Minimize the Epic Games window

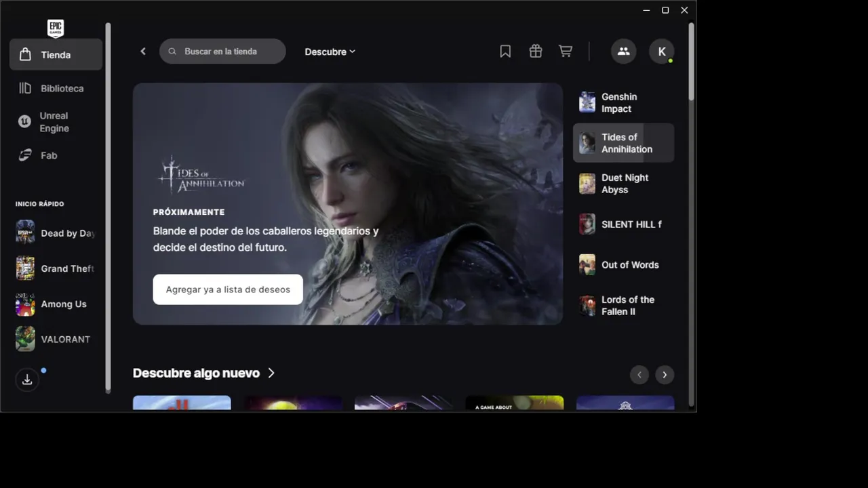click(646, 10)
